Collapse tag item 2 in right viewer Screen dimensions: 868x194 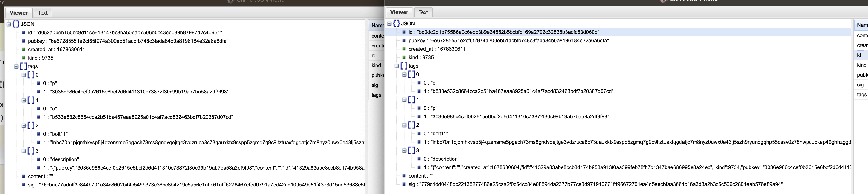(x=404, y=125)
